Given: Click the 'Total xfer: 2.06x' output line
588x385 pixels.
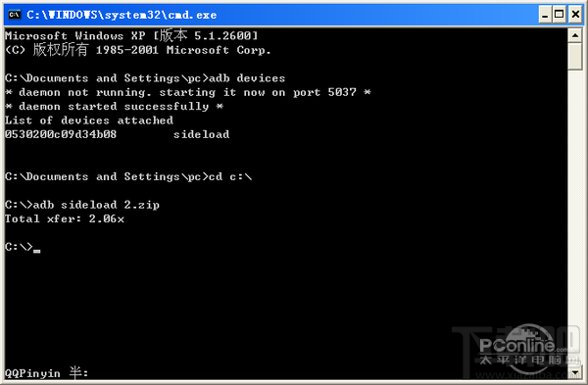Looking at the screenshot, I should pyautogui.click(x=64, y=218).
